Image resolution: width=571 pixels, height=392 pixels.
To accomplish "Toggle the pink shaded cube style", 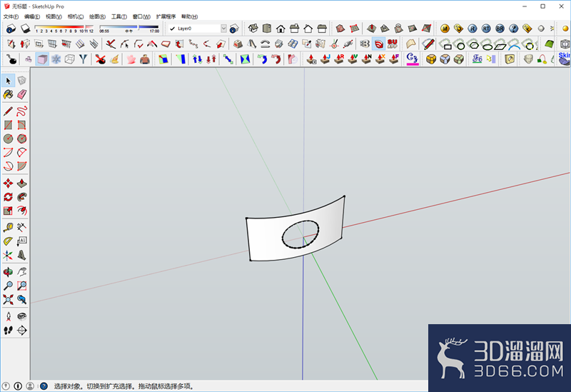I will pyautogui.click(x=42, y=59).
